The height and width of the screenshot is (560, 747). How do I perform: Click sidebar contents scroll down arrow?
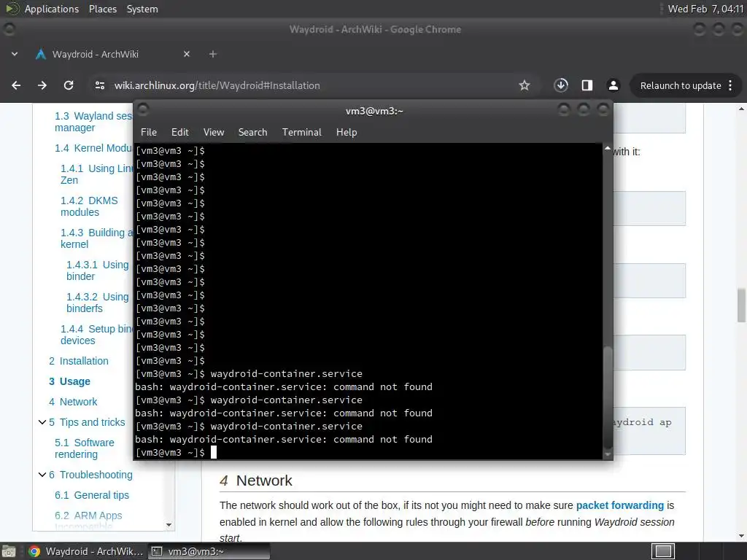(x=169, y=525)
